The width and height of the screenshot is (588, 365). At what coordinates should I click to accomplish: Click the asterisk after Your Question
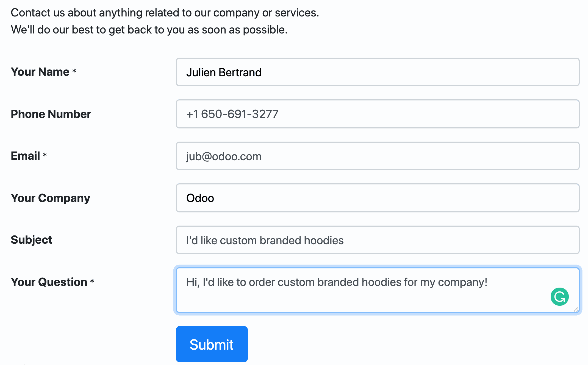pos(92,282)
